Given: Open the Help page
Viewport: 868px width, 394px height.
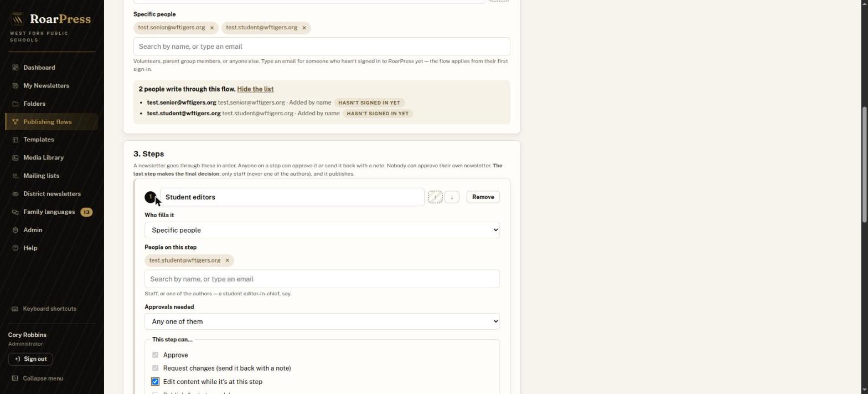Looking at the screenshot, I should 51,248.
